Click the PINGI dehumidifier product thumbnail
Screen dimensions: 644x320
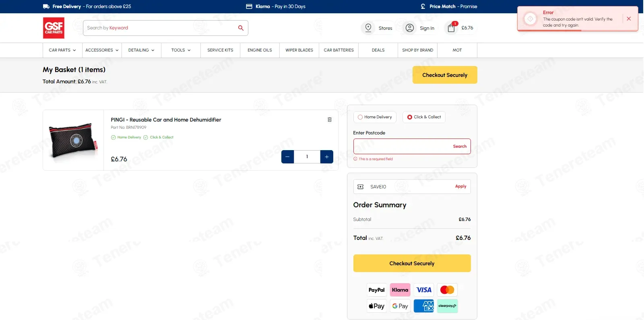point(73,140)
